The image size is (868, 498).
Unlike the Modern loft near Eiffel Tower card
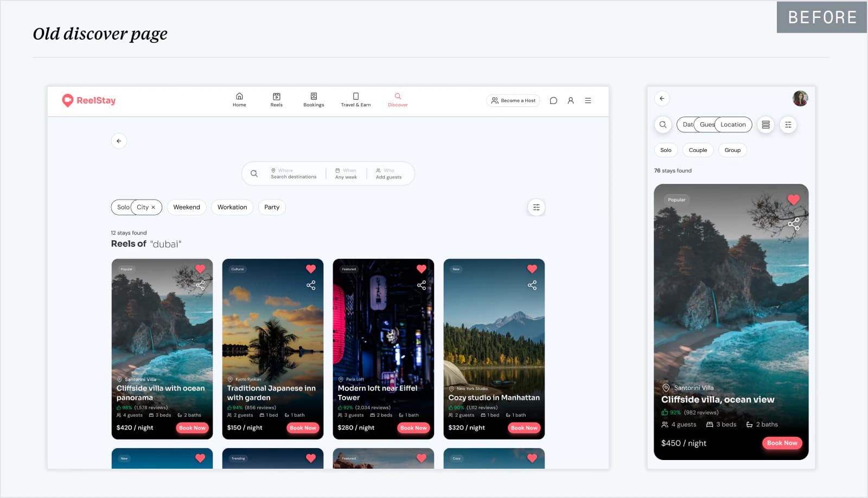click(422, 269)
